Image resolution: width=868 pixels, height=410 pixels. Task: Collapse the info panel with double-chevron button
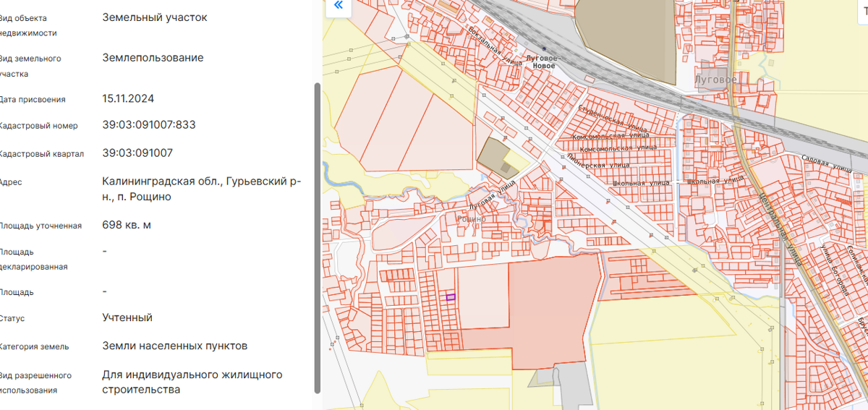338,8
